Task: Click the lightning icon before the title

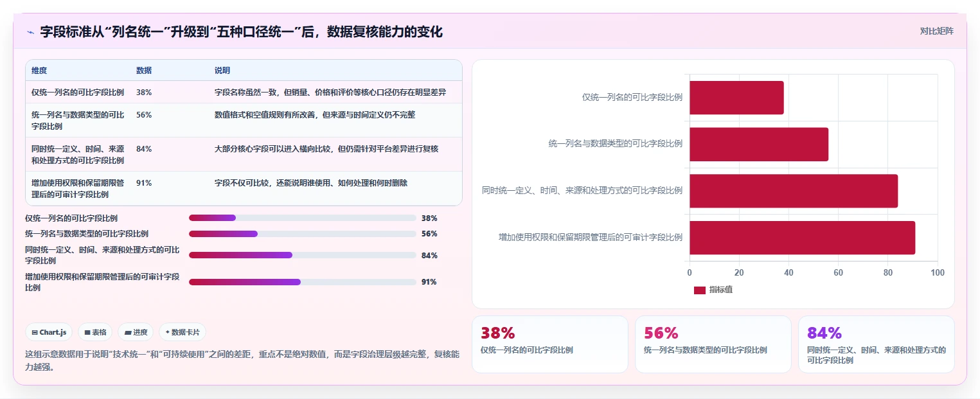Action: [x=30, y=32]
